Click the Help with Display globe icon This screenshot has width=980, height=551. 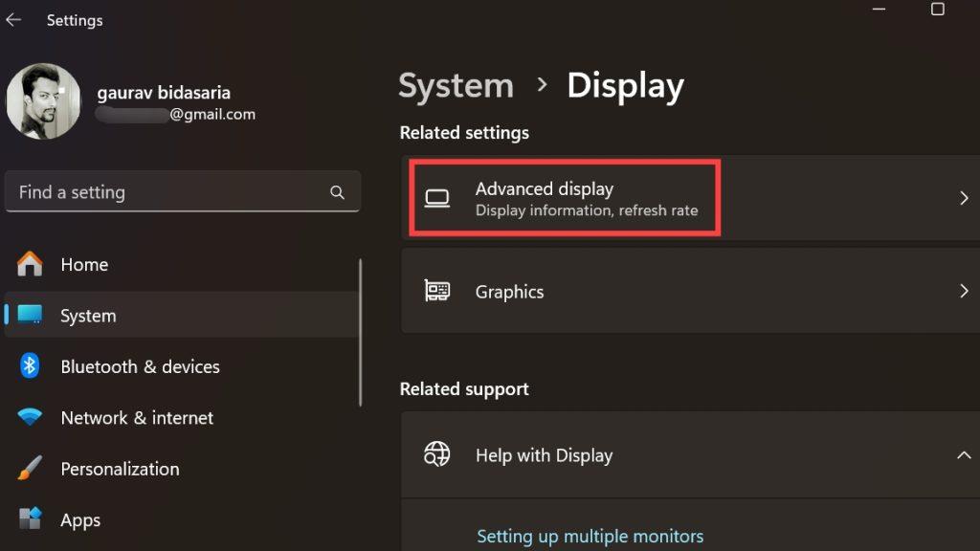436,454
